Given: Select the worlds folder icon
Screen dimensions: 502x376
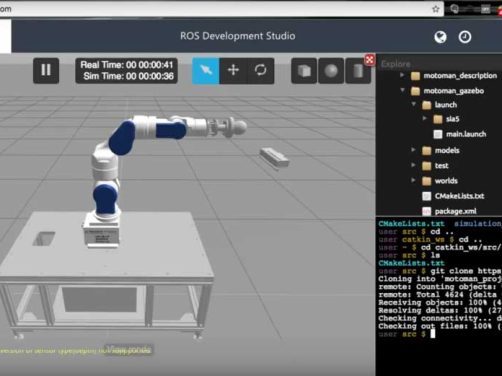Looking at the screenshot, I should [x=426, y=181].
